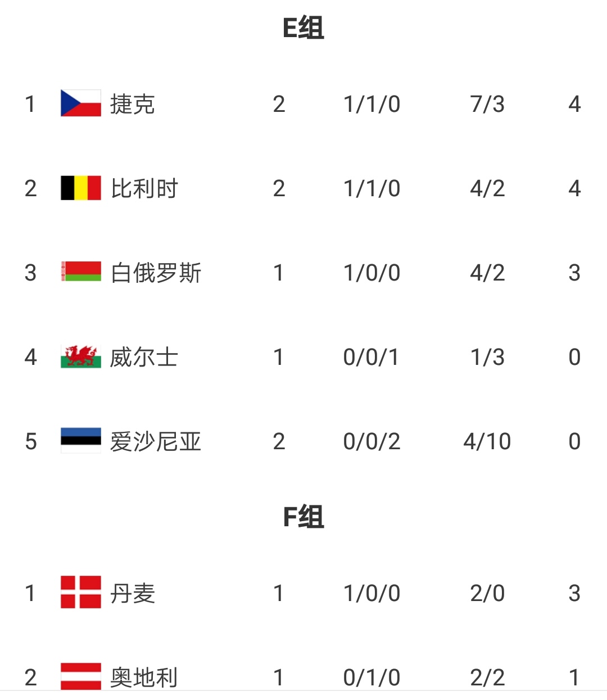Open the 爱沙尼亚 team name link
The height and width of the screenshot is (700, 607).
click(156, 442)
